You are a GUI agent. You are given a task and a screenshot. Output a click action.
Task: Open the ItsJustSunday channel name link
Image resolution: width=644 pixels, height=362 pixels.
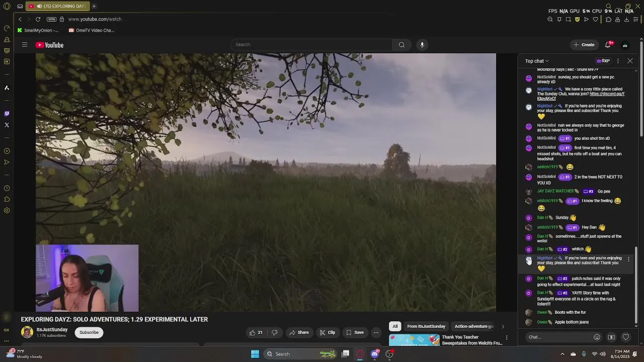tap(52, 329)
